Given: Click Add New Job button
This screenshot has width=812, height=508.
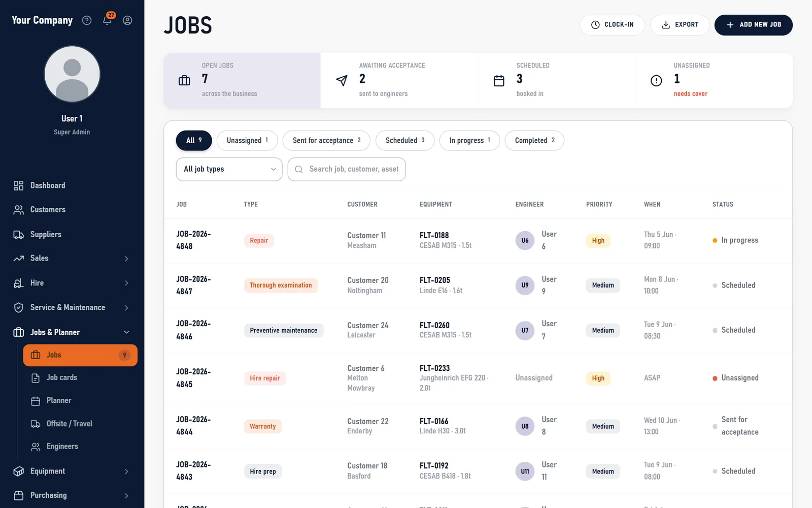Looking at the screenshot, I should (753, 25).
